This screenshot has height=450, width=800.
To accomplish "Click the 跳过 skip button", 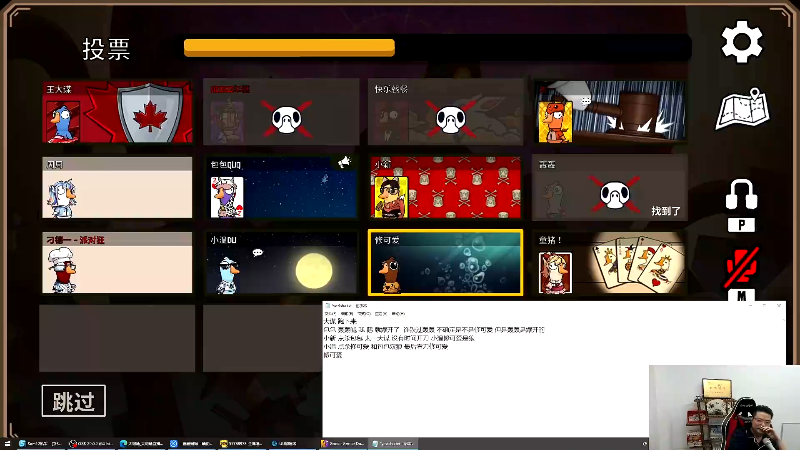I will click(x=74, y=401).
